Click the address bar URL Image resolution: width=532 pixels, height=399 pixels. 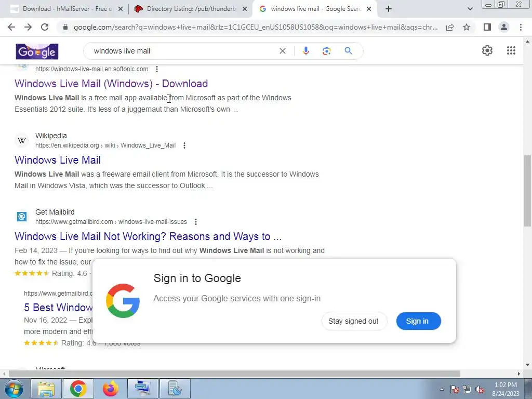coord(256,27)
